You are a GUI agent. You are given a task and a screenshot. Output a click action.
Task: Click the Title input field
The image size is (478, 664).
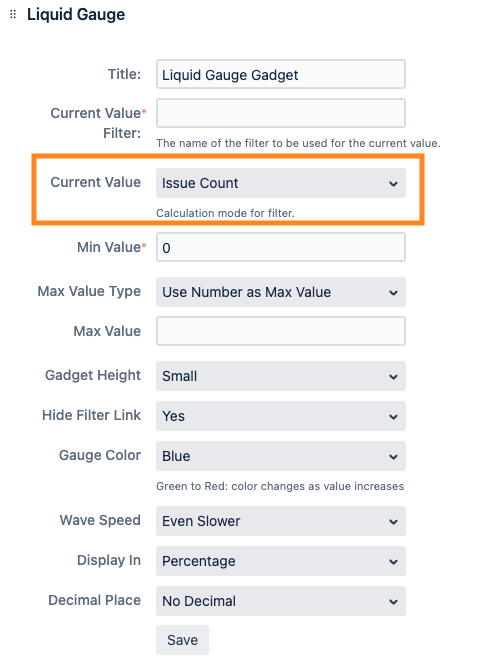(x=281, y=74)
